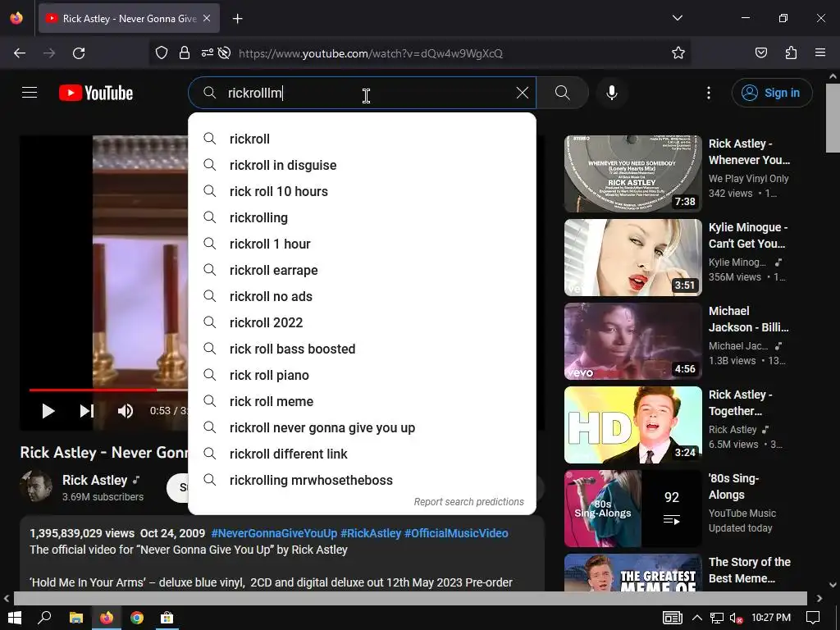Open the Windows Start menu
The image size is (840, 630).
[15, 618]
